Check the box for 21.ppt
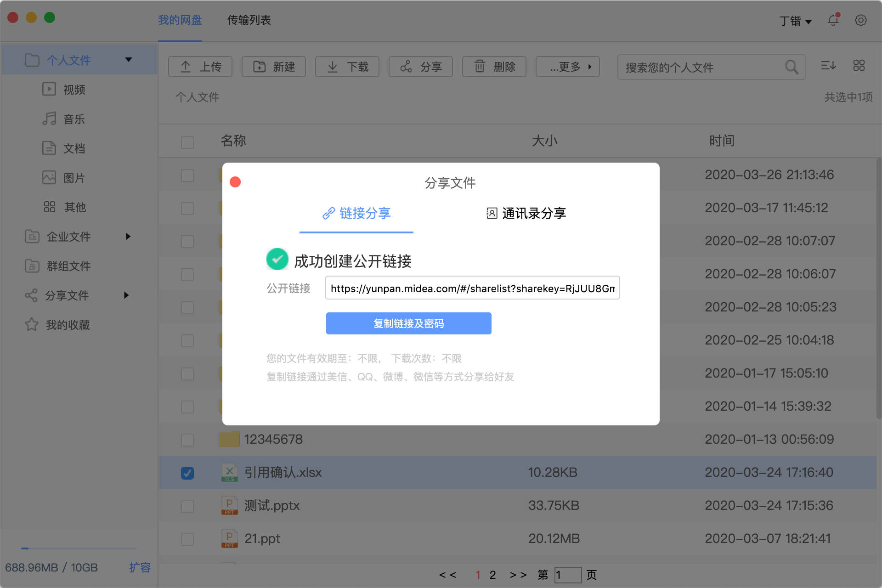The height and width of the screenshot is (588, 882). pyautogui.click(x=187, y=539)
